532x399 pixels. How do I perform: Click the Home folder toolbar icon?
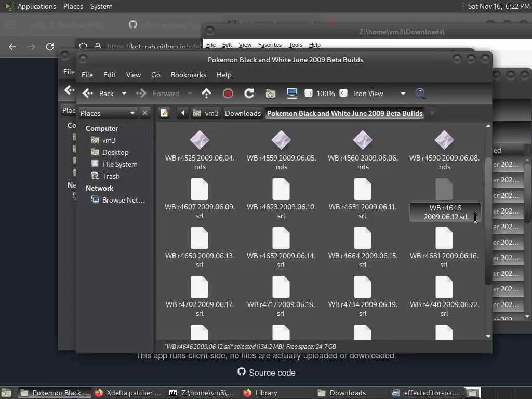(x=270, y=94)
